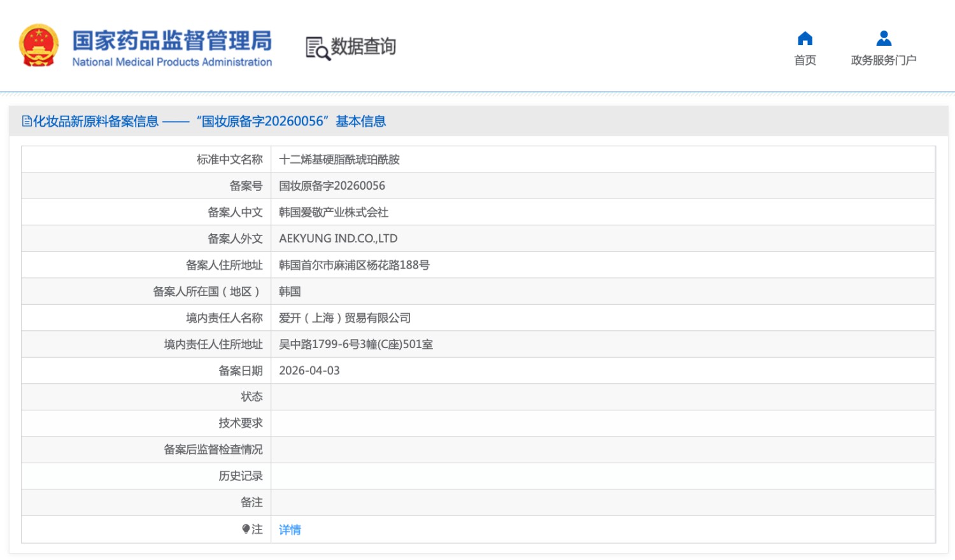The width and height of the screenshot is (955, 560).
Task: Open the 详情 link in the note row
Action: coord(290,529)
